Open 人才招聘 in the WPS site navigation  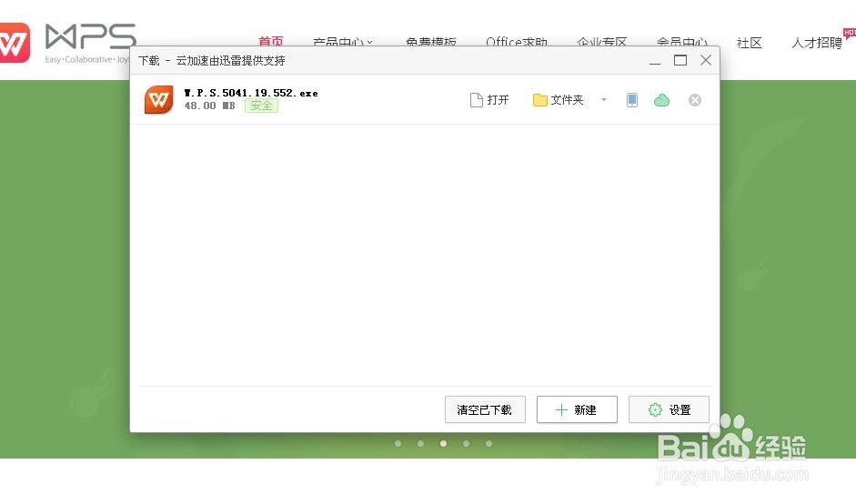point(817,43)
